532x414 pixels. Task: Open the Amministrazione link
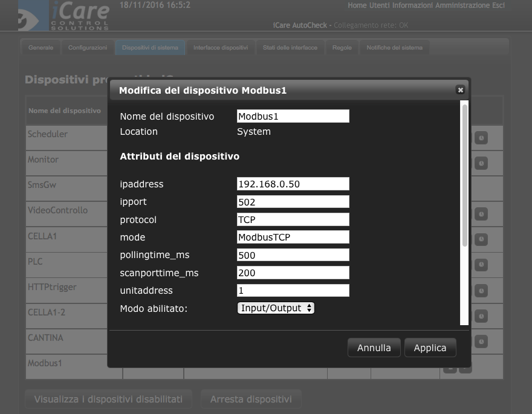tap(462, 5)
